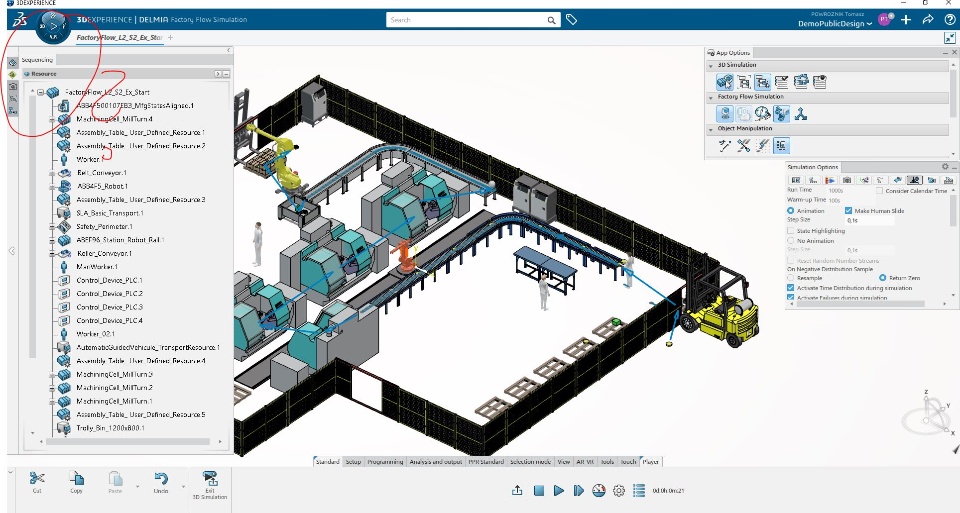The width and height of the screenshot is (960, 513).
Task: Click the first Factory Flow Simulation icon
Action: coord(725,113)
